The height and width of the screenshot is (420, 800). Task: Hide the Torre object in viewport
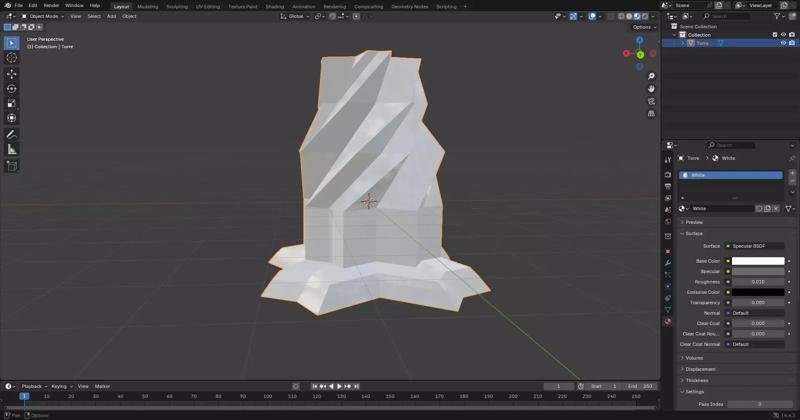click(783, 43)
